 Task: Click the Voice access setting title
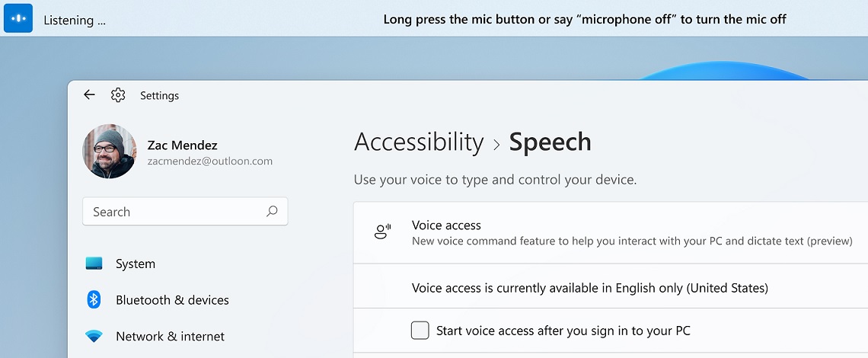point(446,225)
